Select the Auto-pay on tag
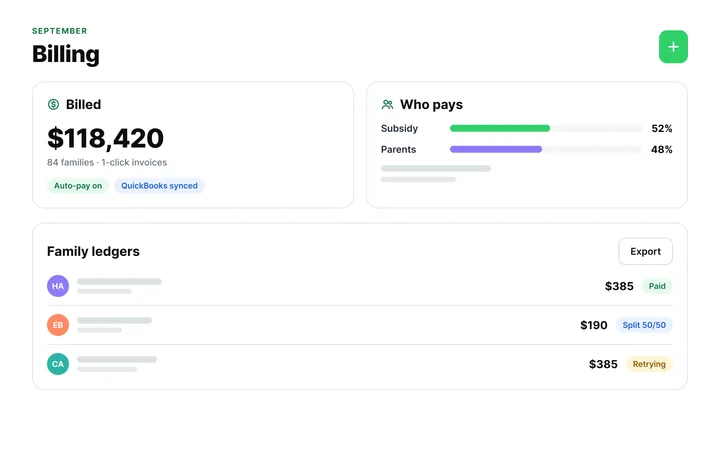The width and height of the screenshot is (720, 450). point(78,186)
